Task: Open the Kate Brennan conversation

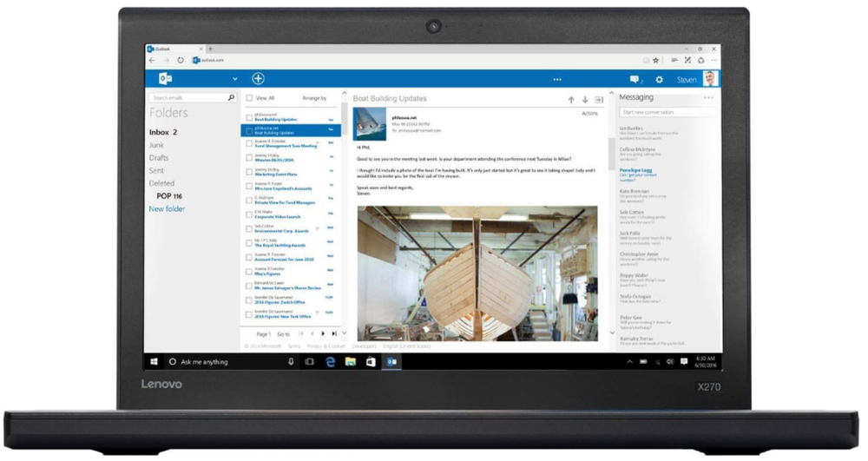Action: click(643, 196)
